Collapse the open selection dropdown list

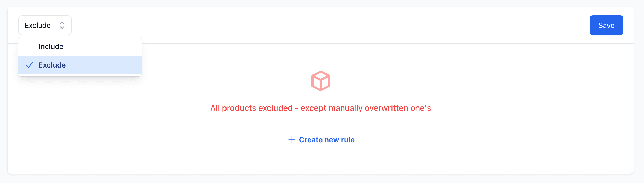pyautogui.click(x=45, y=25)
